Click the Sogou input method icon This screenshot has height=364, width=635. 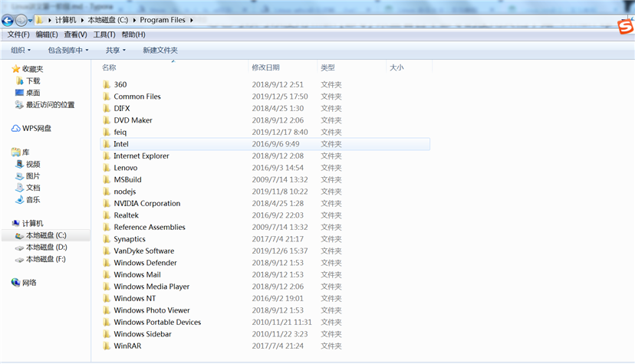(626, 27)
